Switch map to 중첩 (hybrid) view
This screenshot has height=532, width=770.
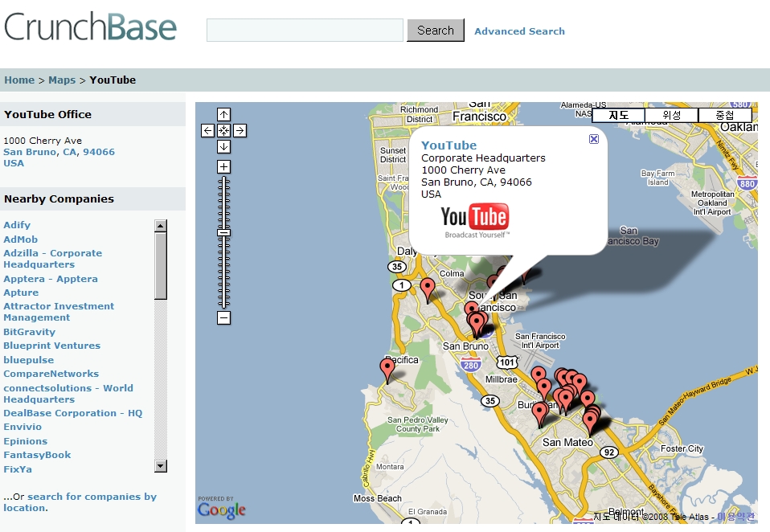[725, 116]
